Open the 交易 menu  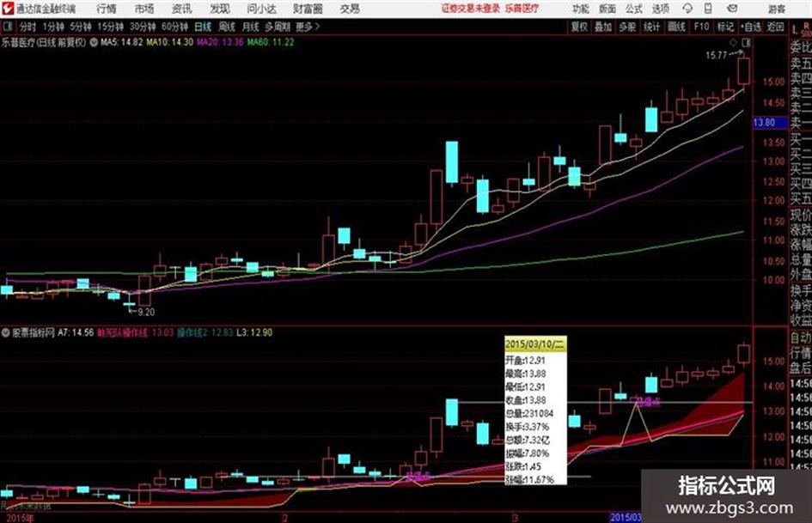(350, 9)
